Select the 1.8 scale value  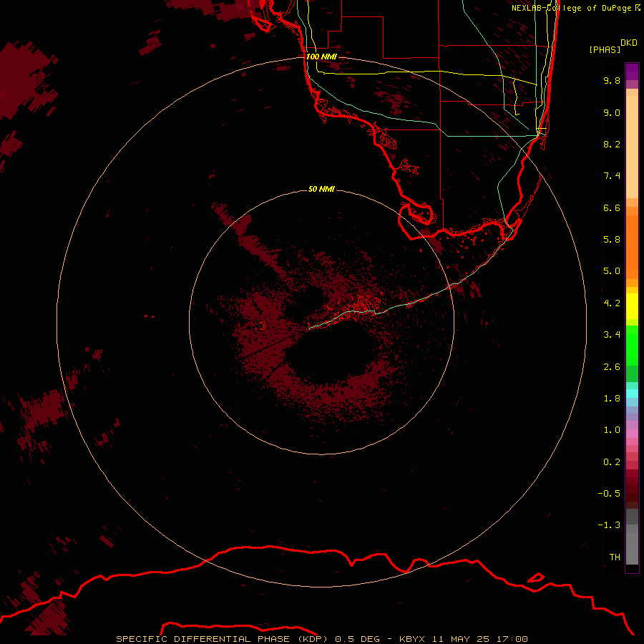(612, 399)
